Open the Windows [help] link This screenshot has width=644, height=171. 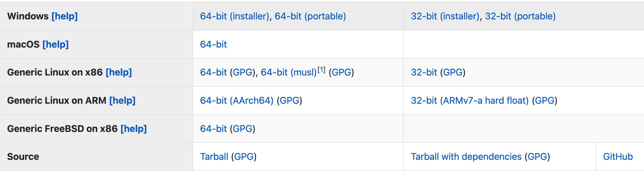tap(64, 16)
